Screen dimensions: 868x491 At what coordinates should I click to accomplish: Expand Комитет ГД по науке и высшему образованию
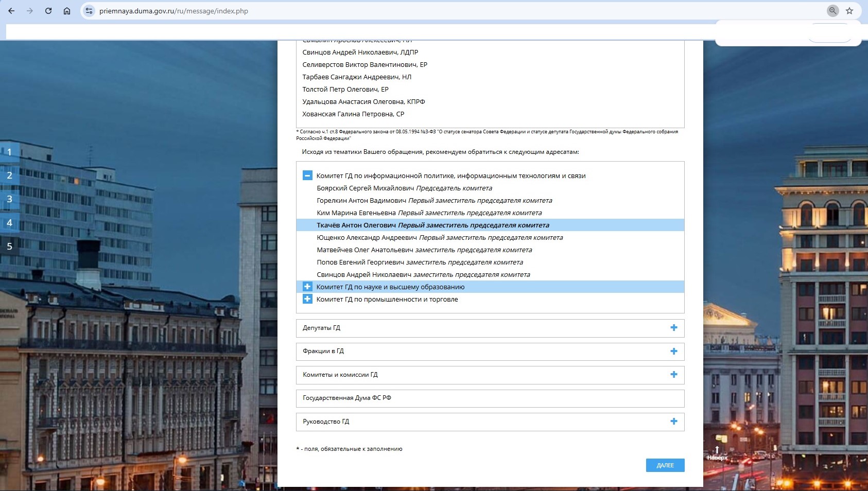click(307, 287)
